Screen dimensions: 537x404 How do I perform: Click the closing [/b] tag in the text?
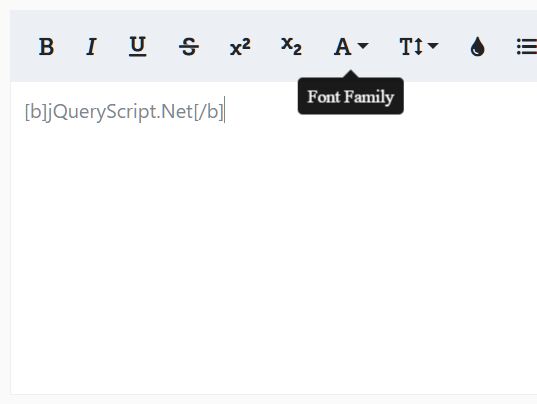[209, 112]
